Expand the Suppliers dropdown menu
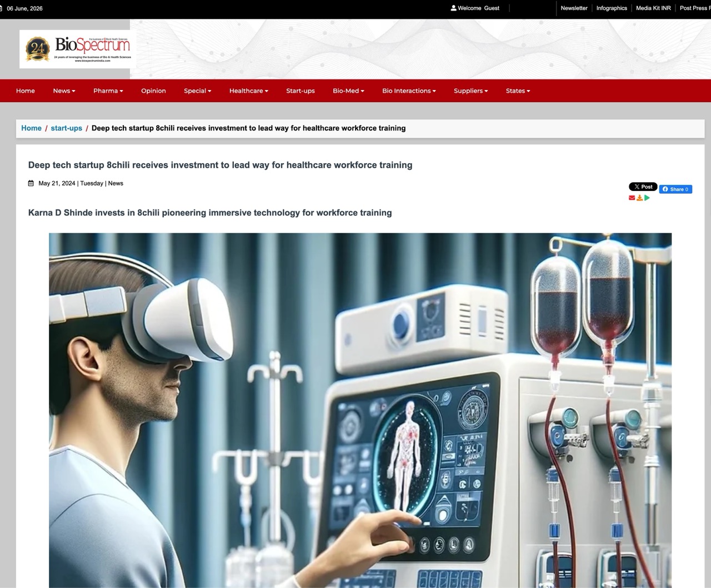Image resolution: width=711 pixels, height=588 pixels. (x=470, y=91)
